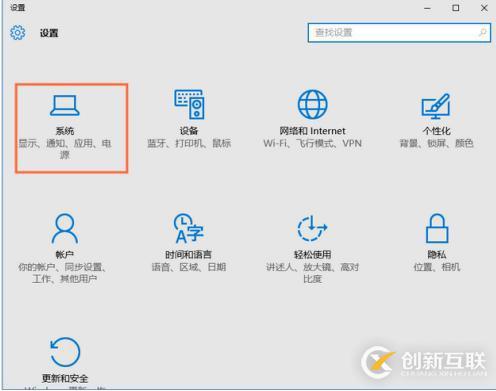Close the 设置 window
The width and height of the screenshot is (496, 391).
(484, 8)
